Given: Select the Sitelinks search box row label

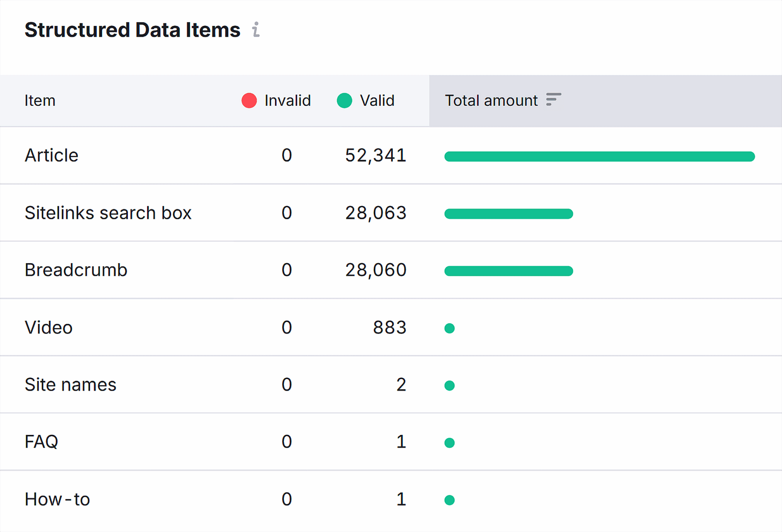Looking at the screenshot, I should click(108, 213).
